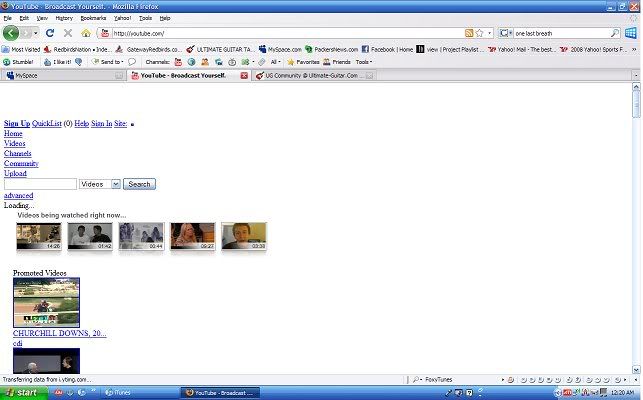Open the Channels page link
Screen dimensions: 643x400
(x=18, y=153)
